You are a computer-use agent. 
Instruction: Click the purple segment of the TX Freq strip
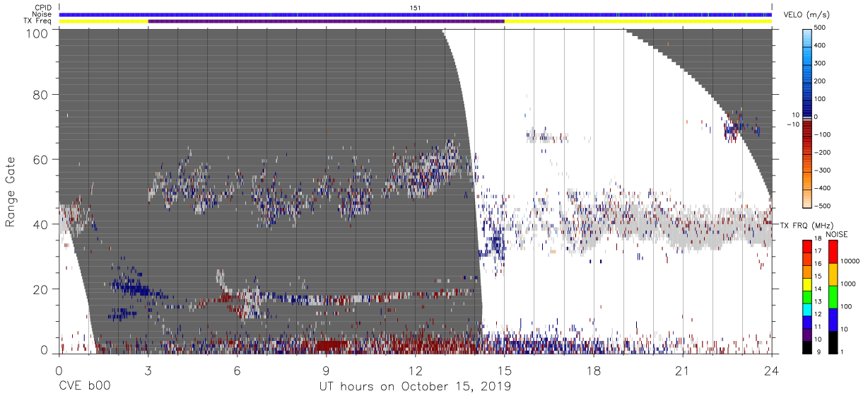326,21
